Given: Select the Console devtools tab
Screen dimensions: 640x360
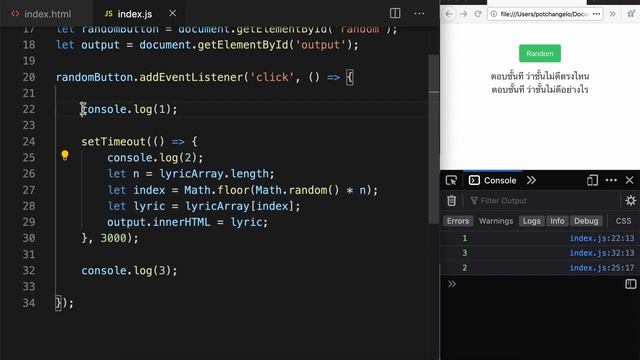Looking at the screenshot, I should (x=493, y=180).
